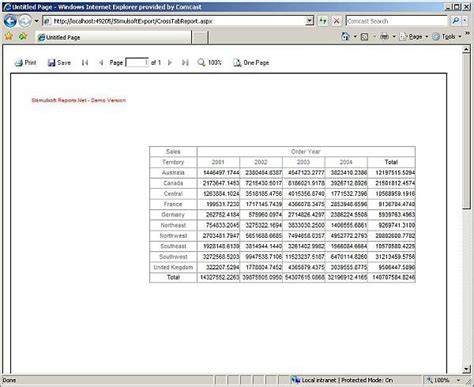
Task: Click the Local intranet security zone indicator
Action: pyautogui.click(x=342, y=380)
